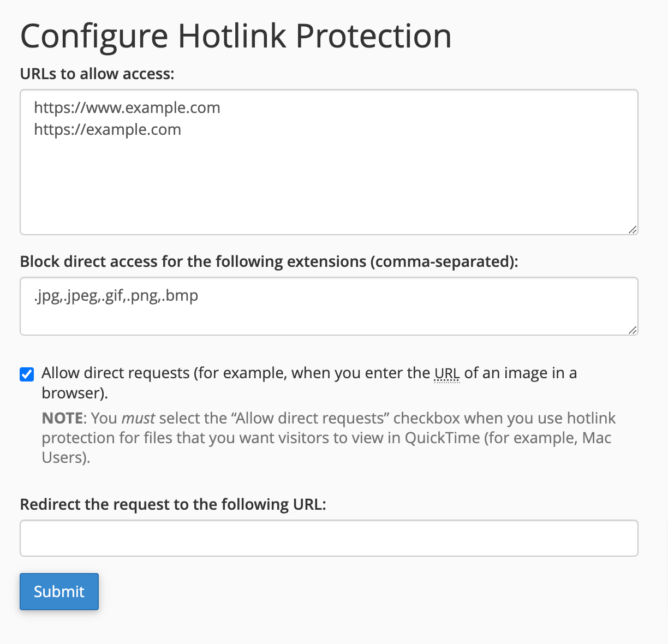The height and width of the screenshot is (644, 668).
Task: Click the bold NOTE word
Action: [x=62, y=418]
